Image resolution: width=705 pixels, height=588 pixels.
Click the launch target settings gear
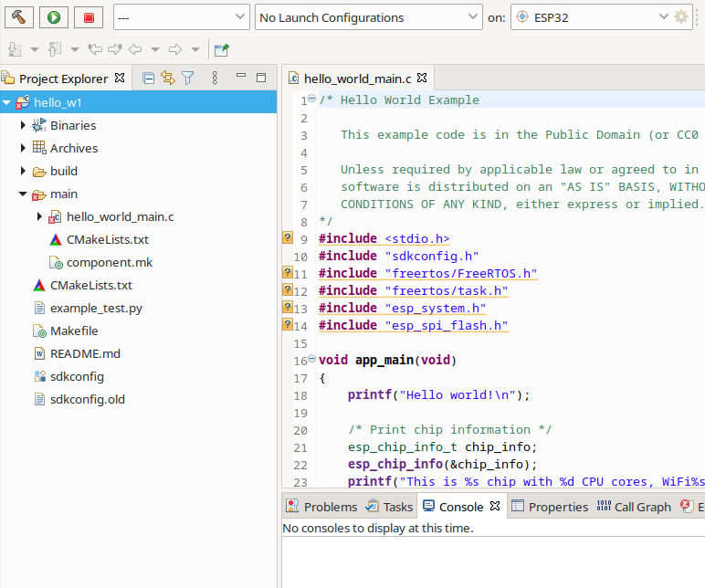click(x=681, y=17)
